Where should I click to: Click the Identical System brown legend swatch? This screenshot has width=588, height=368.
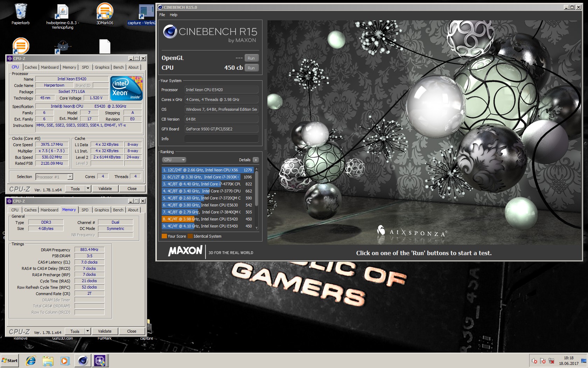(190, 236)
